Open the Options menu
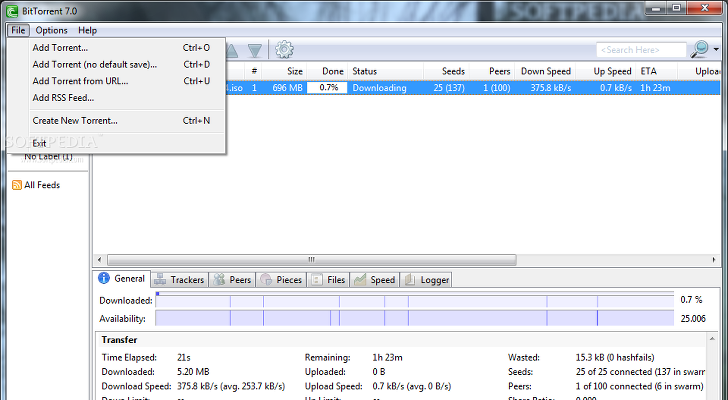 51,31
